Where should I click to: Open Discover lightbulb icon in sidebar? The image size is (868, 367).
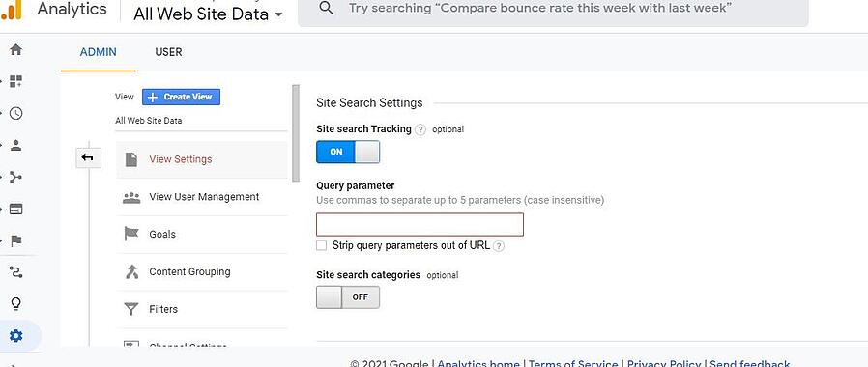point(16,303)
